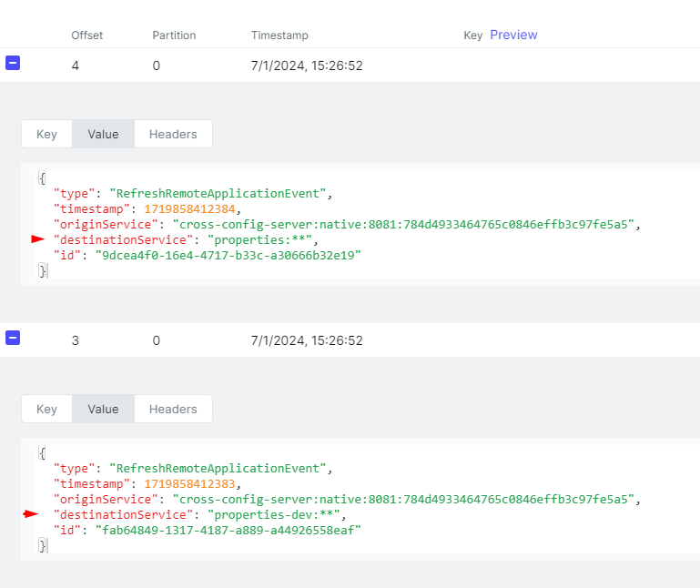Collapse the message row with offset 3

[13, 338]
